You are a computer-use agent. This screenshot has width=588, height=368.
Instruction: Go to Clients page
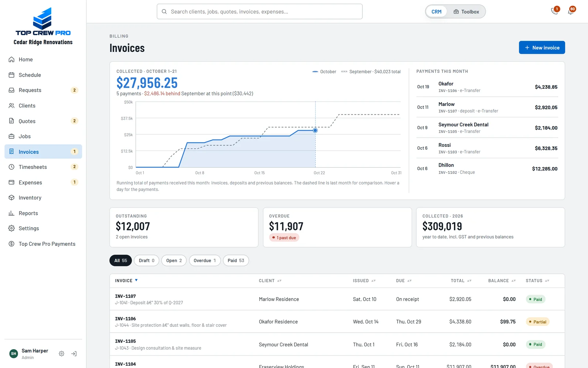(43, 106)
